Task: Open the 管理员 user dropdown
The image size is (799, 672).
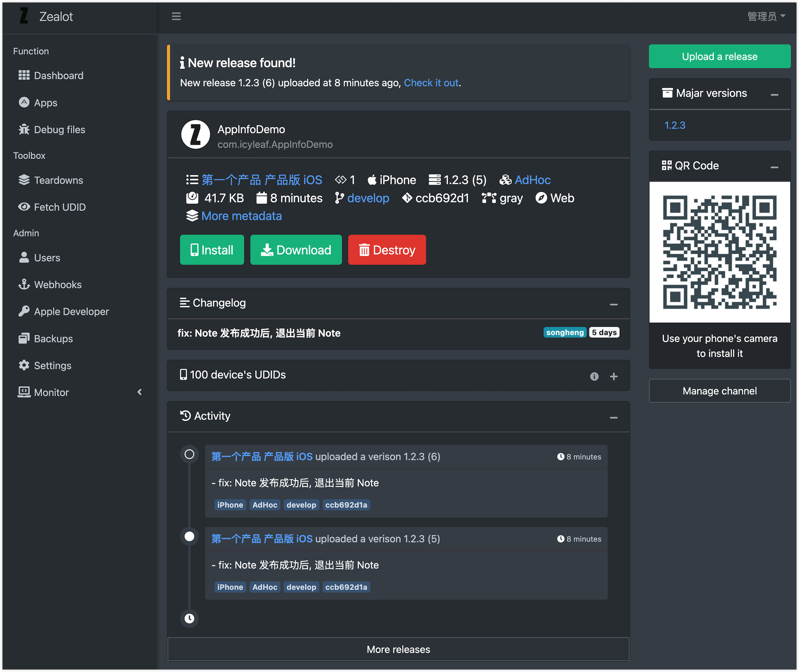Action: [766, 16]
